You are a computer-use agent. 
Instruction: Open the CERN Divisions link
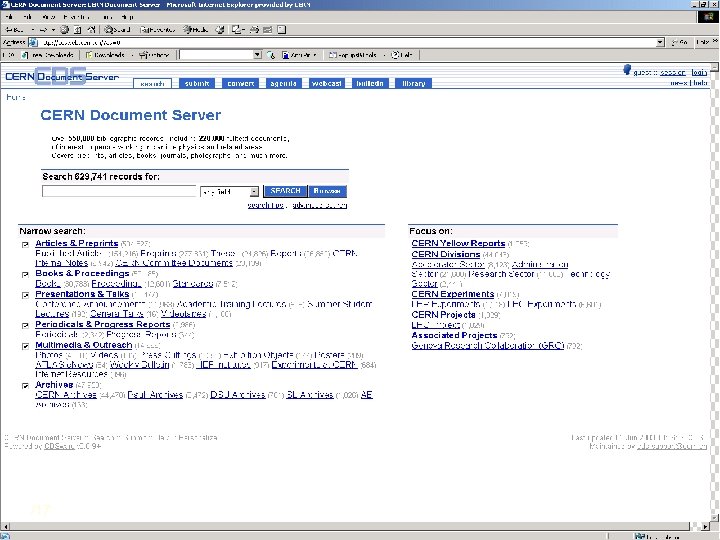(445, 254)
